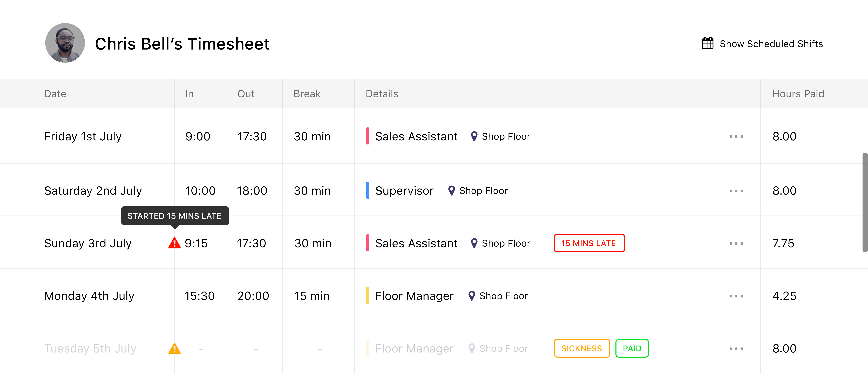Click the location pin on Sunday's row
The height and width of the screenshot is (374, 868).
(x=474, y=243)
